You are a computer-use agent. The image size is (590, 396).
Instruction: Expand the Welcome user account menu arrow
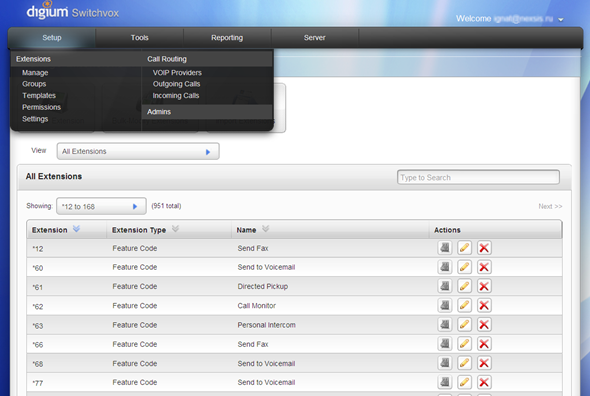(x=561, y=20)
